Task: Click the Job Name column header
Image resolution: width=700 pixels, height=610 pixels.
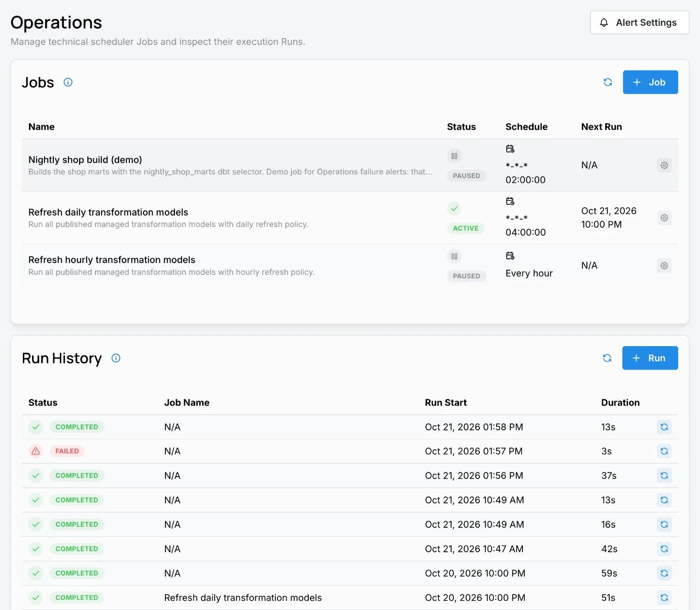Action: point(187,403)
